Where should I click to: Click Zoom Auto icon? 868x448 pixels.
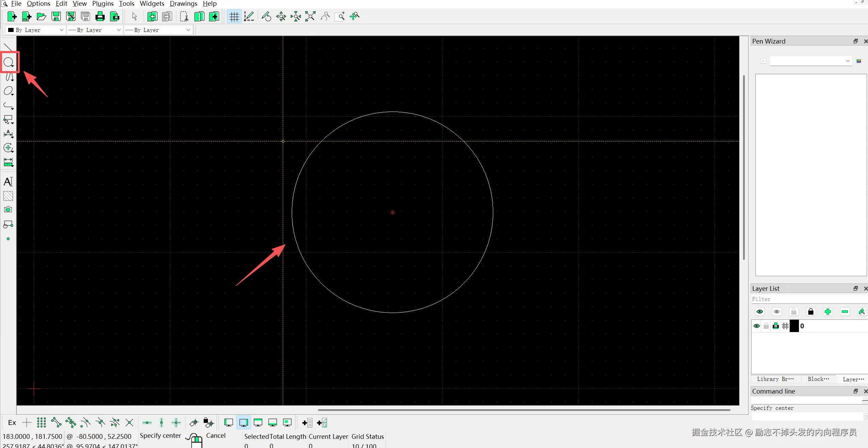(x=310, y=16)
